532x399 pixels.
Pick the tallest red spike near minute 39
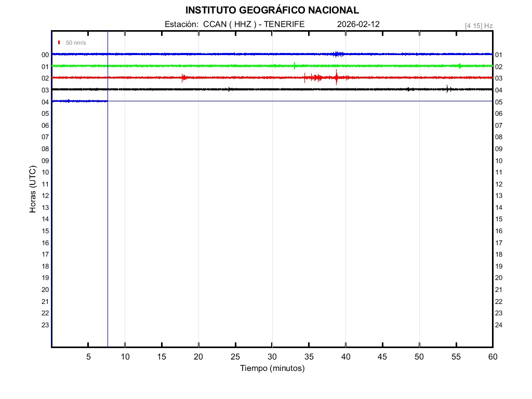point(336,76)
